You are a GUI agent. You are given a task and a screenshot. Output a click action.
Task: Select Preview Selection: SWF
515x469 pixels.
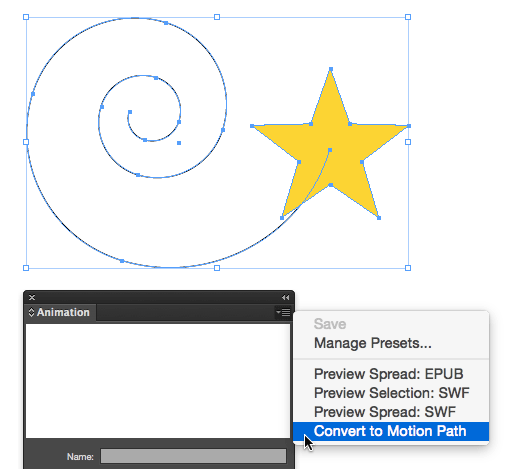391,393
